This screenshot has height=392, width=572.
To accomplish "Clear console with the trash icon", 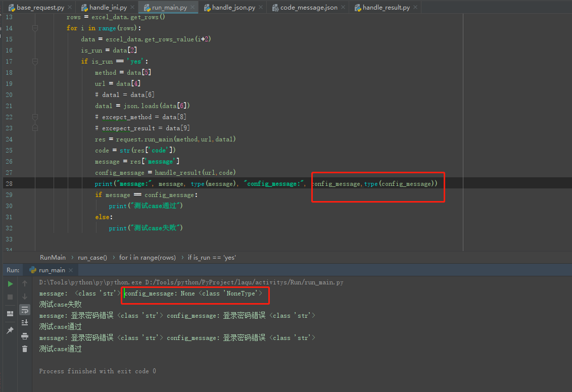I will (x=25, y=349).
